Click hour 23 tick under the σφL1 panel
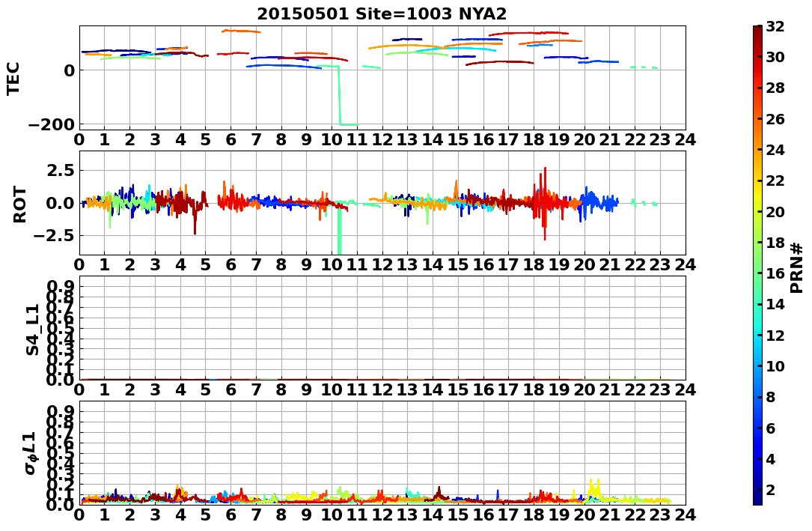The width and height of the screenshot is (812, 531). [x=660, y=515]
